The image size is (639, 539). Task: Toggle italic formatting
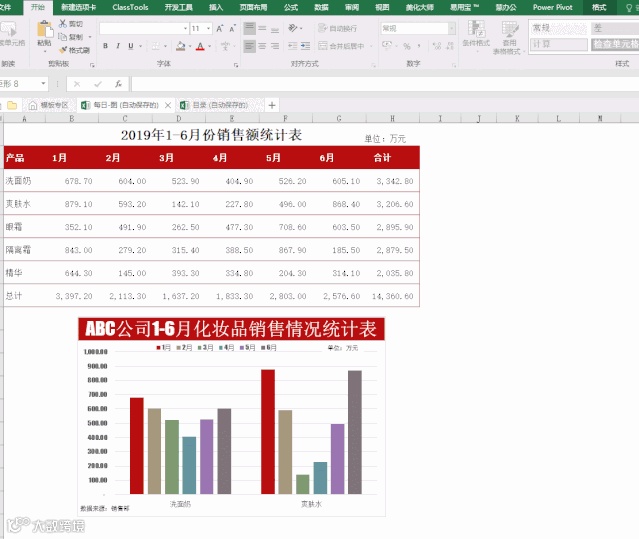(118, 46)
